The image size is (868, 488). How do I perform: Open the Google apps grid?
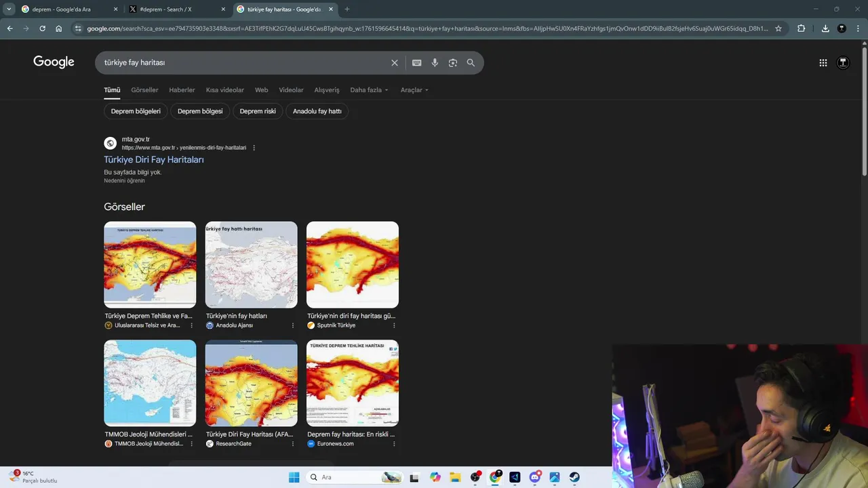823,62
